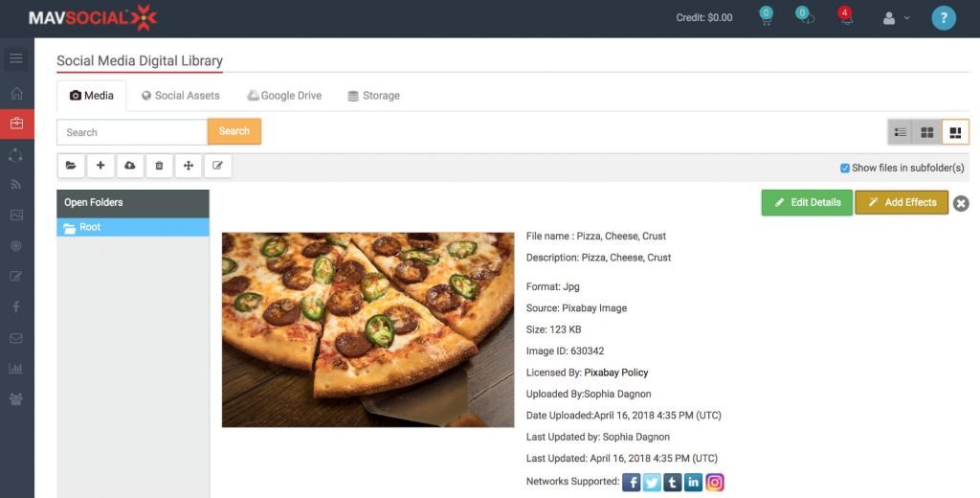
Task: Click inside the Search input field
Action: [x=132, y=132]
